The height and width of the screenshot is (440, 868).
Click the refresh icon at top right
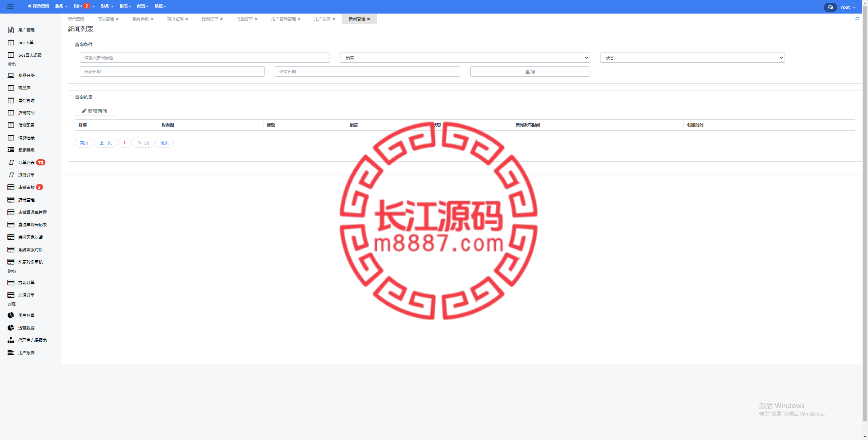[x=857, y=19]
